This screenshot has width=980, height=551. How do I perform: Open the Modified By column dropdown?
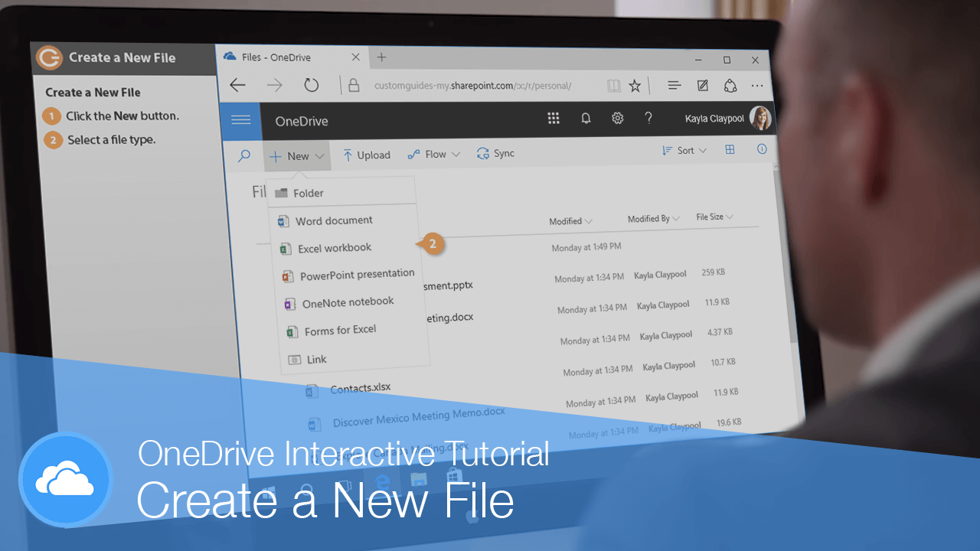[x=652, y=218]
